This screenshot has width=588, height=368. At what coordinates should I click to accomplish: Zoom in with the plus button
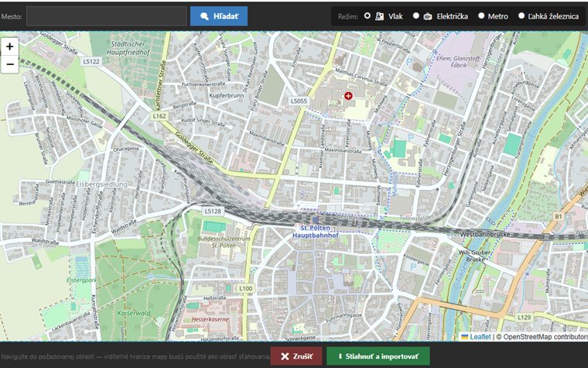10,46
